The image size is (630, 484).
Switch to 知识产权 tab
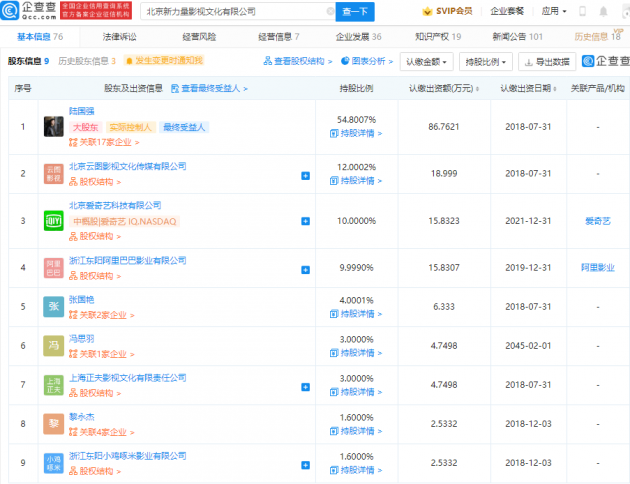tap(438, 37)
